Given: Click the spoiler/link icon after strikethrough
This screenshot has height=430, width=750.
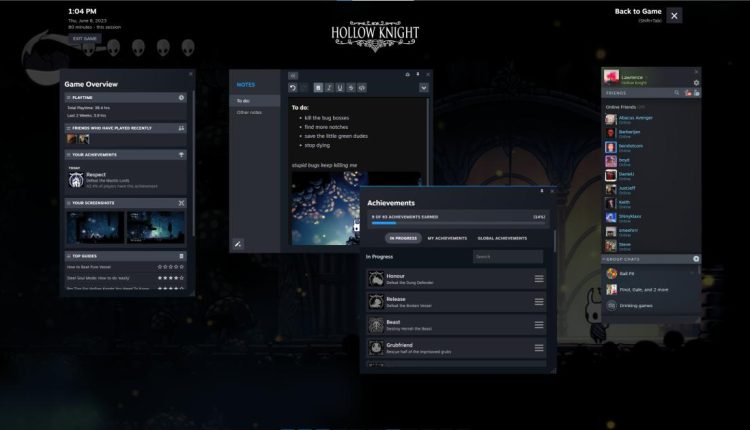Looking at the screenshot, I should pyautogui.click(x=362, y=88).
